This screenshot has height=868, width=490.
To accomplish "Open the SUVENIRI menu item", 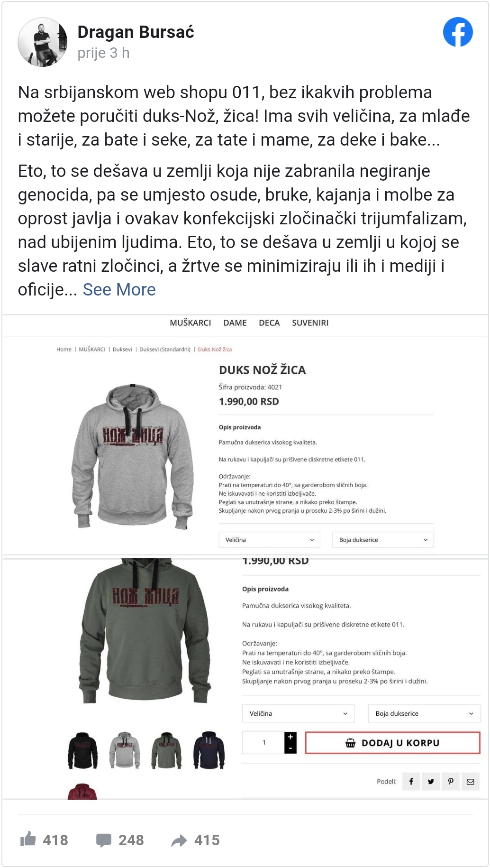I will [x=310, y=323].
